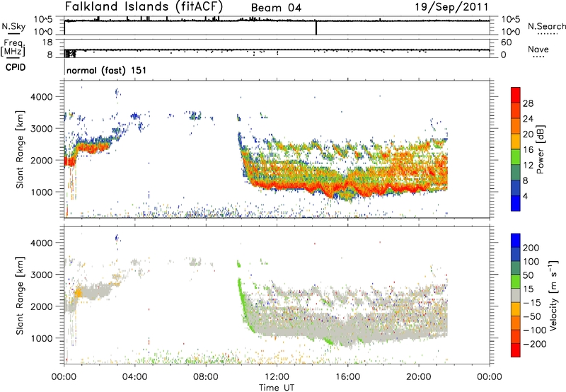This screenshot has width=566, height=392.
Task: Select the 60 tick on Nave axis
Action: coord(506,42)
